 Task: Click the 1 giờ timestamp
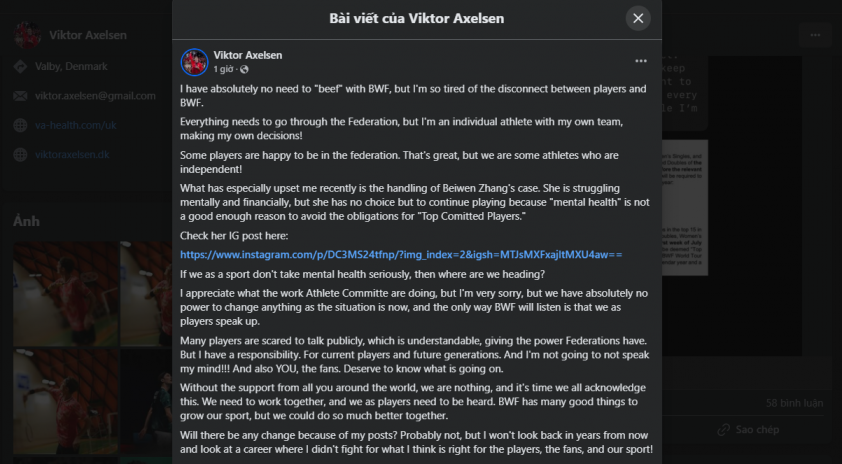click(223, 69)
